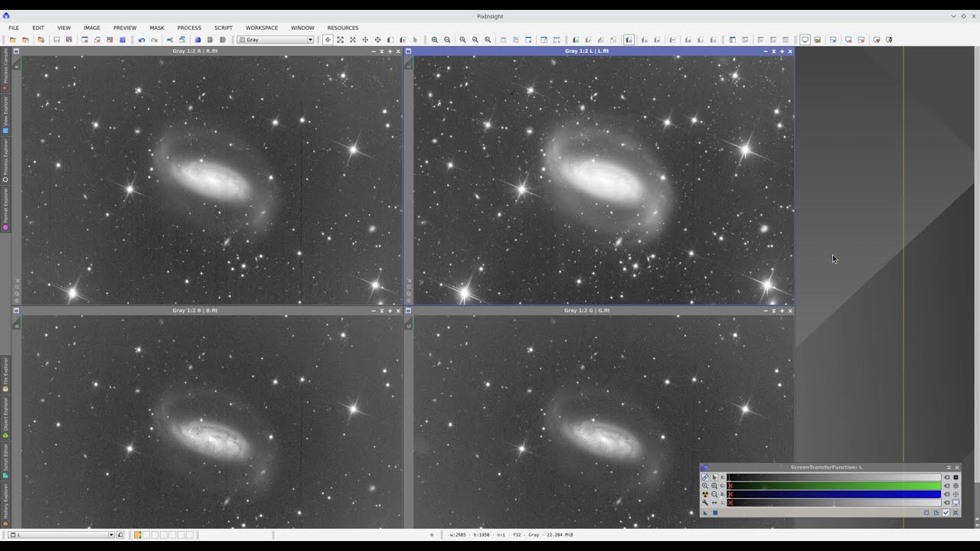
Task: Open the SCRIPT menu
Action: click(x=224, y=28)
